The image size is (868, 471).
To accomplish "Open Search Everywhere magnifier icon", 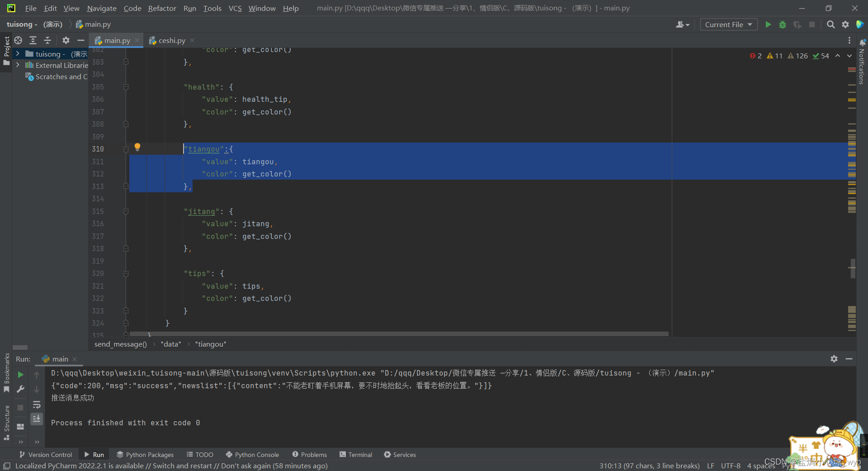I will pyautogui.click(x=831, y=24).
